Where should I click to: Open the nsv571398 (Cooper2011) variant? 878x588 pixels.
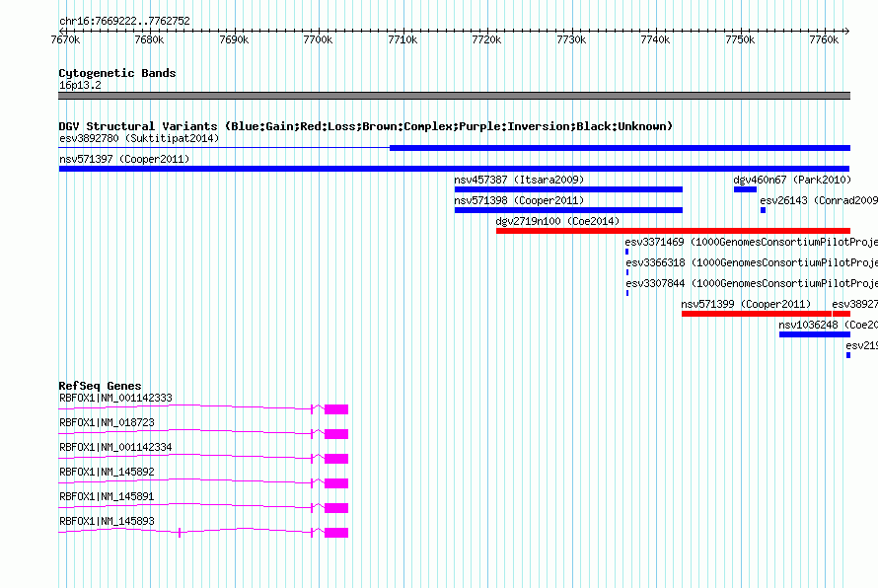519,200
